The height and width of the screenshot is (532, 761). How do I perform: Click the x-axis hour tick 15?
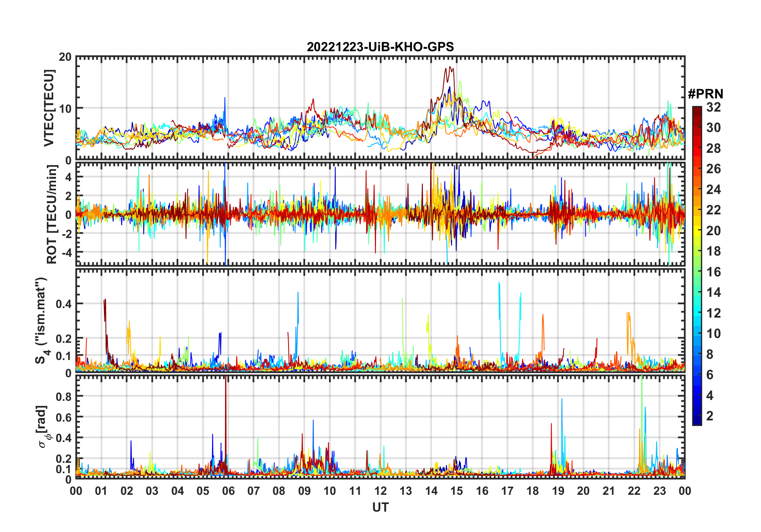[457, 491]
